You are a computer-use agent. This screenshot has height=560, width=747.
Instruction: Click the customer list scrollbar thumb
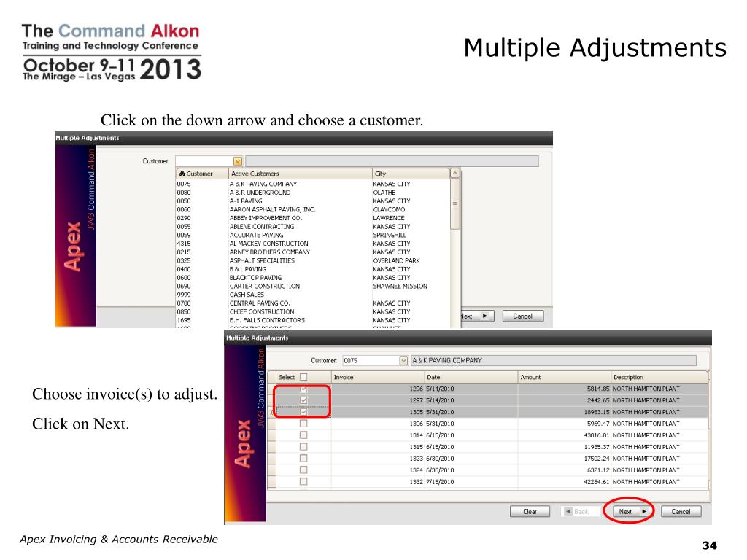pos(455,204)
